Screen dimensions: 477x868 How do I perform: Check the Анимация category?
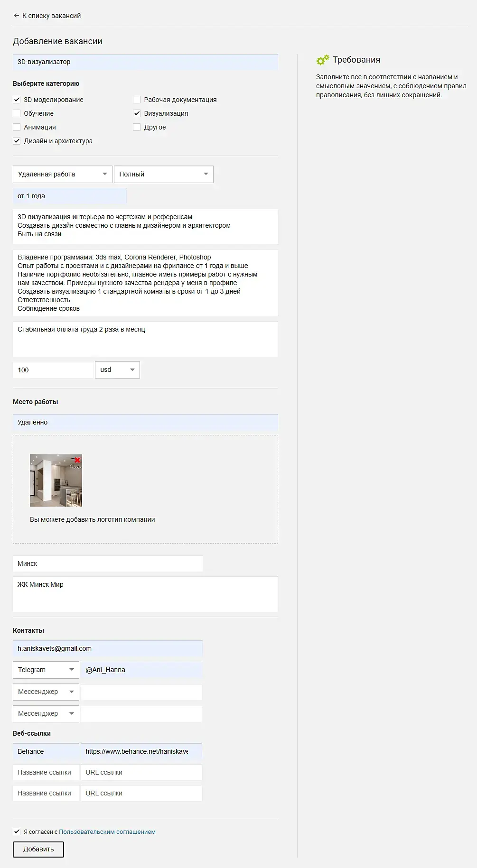pos(17,127)
